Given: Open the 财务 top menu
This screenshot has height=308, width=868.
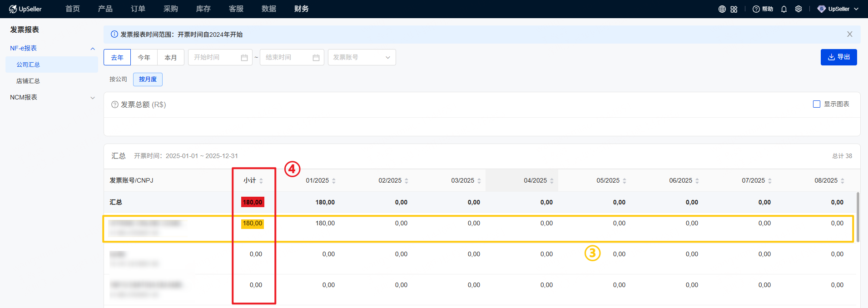Looking at the screenshot, I should click(x=301, y=9).
